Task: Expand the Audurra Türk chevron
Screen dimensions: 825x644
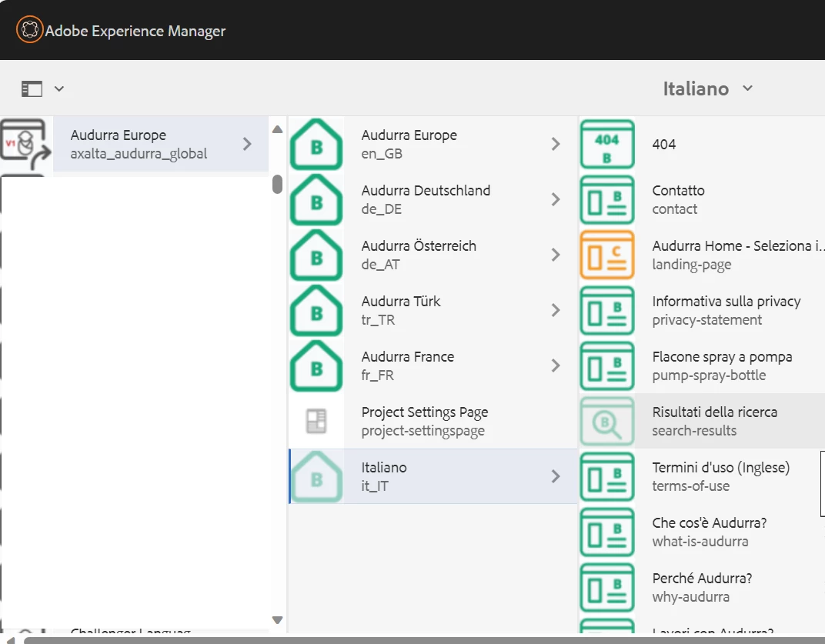Action: (556, 310)
